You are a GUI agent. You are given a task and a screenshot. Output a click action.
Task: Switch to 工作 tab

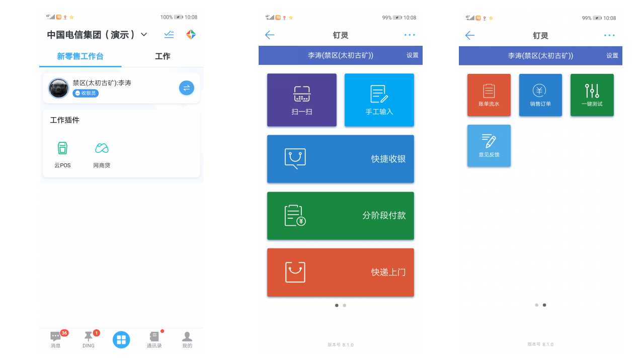tap(163, 56)
